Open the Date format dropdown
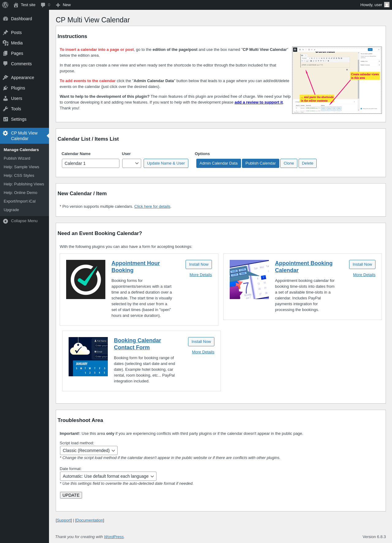The height and width of the screenshot is (543, 392). coord(108,476)
